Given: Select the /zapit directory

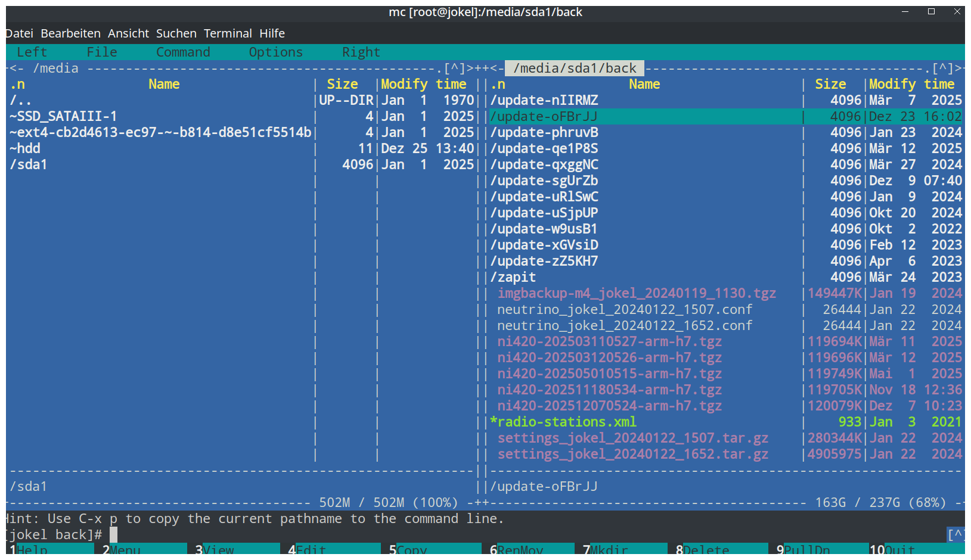Looking at the screenshot, I should click(x=513, y=277).
